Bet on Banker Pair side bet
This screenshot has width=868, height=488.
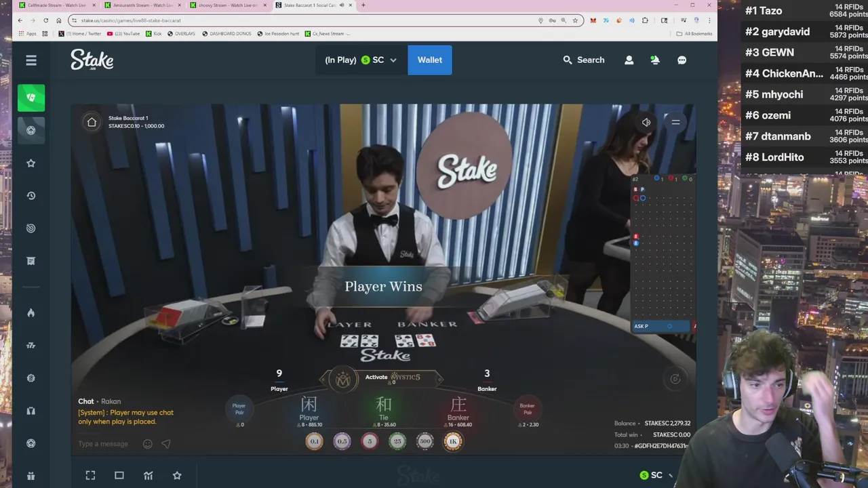click(x=527, y=411)
